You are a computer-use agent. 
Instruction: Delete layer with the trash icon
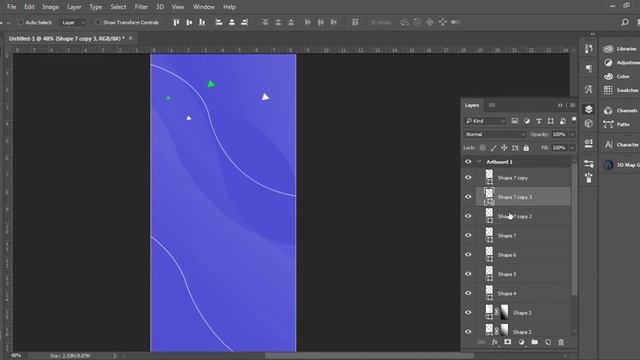(x=561, y=342)
